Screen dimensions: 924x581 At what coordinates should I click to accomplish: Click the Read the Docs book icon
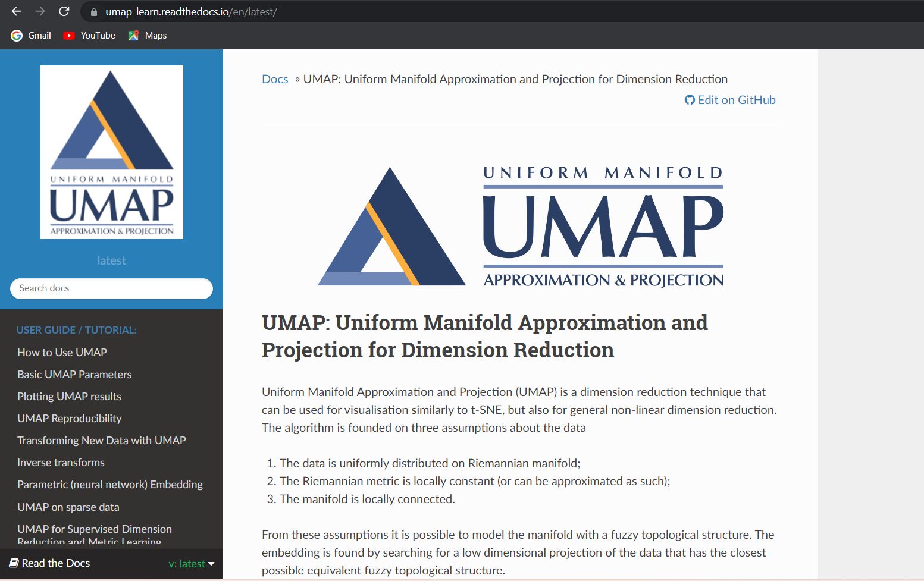click(x=14, y=563)
